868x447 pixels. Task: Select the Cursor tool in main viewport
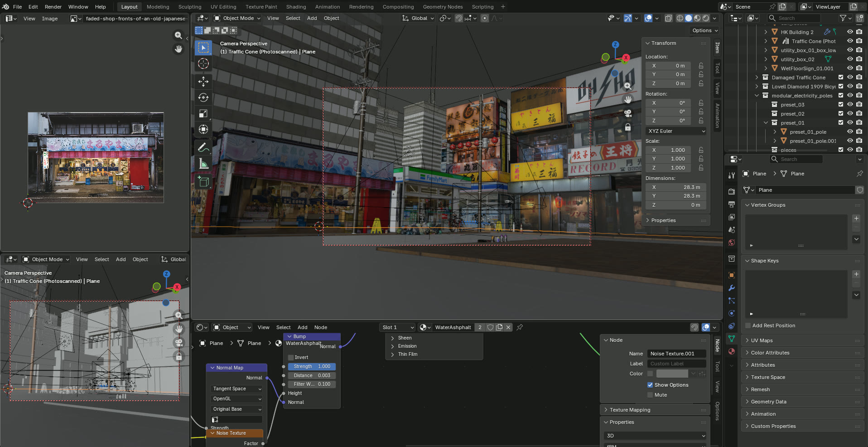(203, 64)
